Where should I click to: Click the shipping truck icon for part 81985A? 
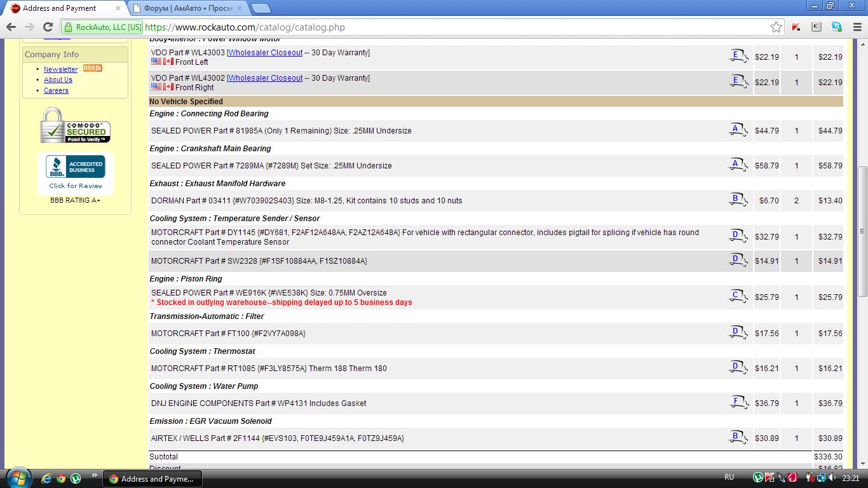[x=737, y=130]
